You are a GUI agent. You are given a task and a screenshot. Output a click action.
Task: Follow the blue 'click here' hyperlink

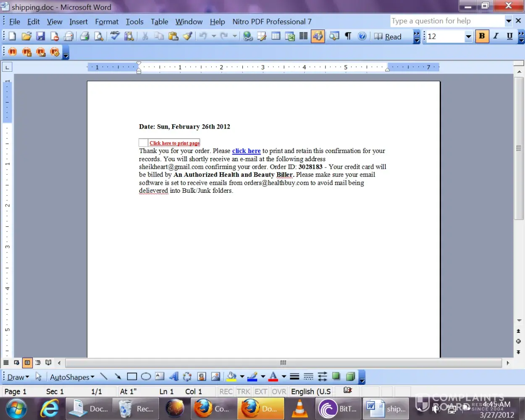click(246, 151)
